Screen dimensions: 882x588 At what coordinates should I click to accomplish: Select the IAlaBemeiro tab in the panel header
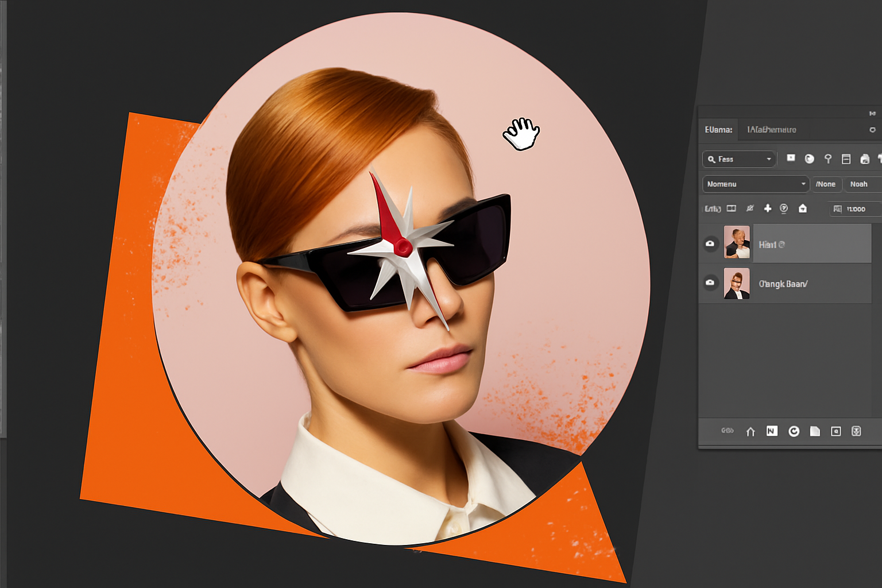coord(771,130)
